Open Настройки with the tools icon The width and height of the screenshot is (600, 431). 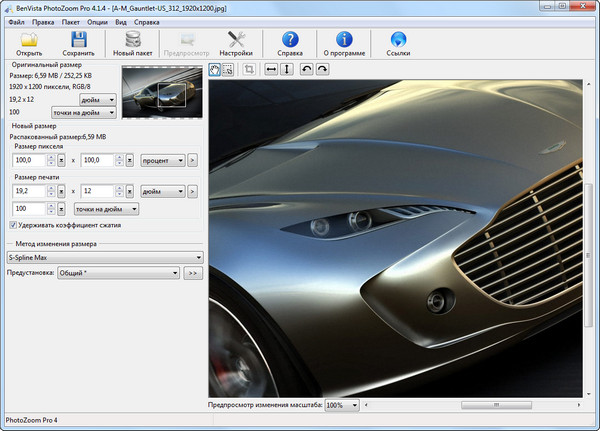(238, 40)
